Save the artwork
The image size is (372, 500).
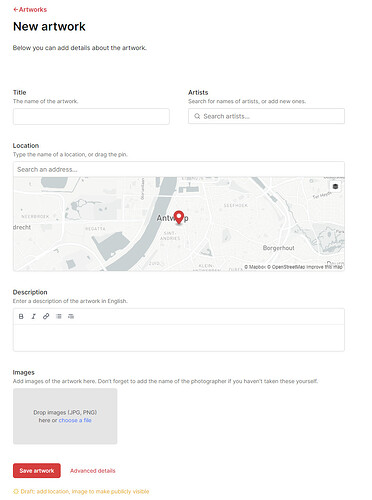click(37, 471)
